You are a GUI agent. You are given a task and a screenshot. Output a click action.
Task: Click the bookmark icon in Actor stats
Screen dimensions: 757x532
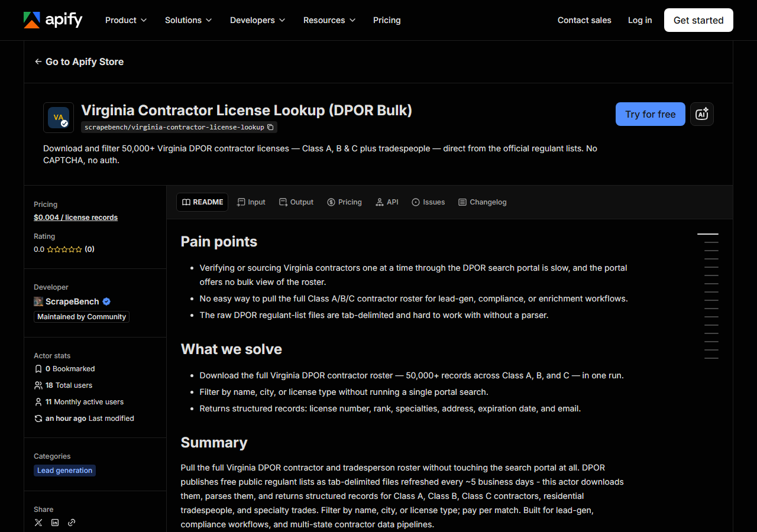point(38,369)
